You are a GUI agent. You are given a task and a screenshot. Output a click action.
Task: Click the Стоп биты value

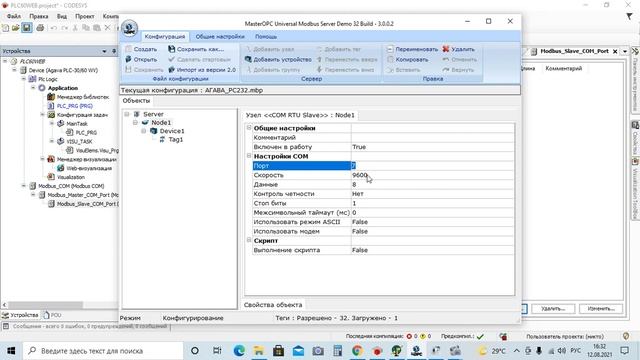pos(432,203)
